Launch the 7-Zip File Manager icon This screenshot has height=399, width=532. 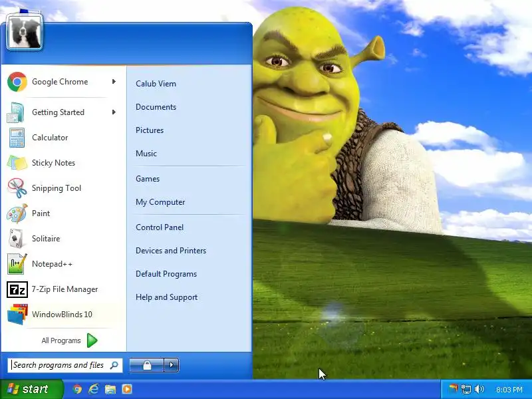pyautogui.click(x=17, y=289)
